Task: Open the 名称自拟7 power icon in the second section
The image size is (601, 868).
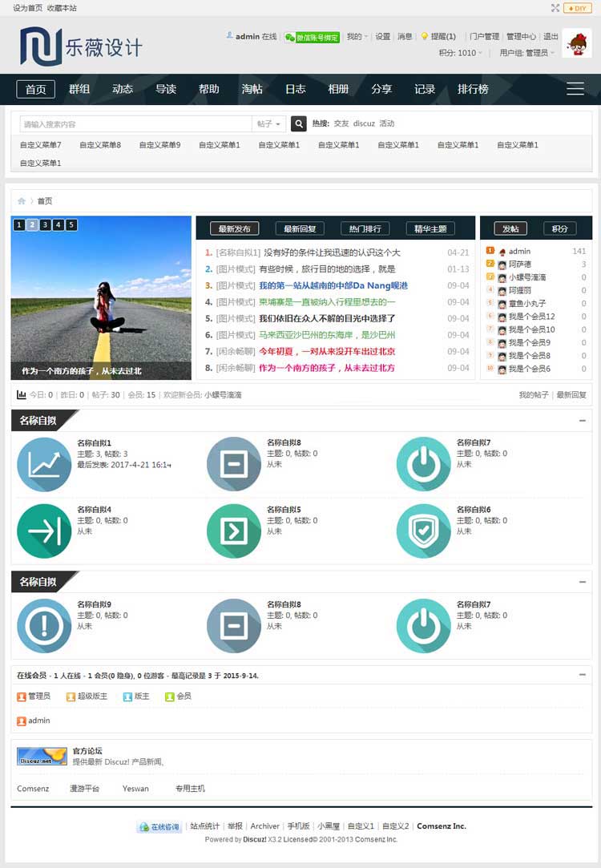Action: pyautogui.click(x=424, y=626)
